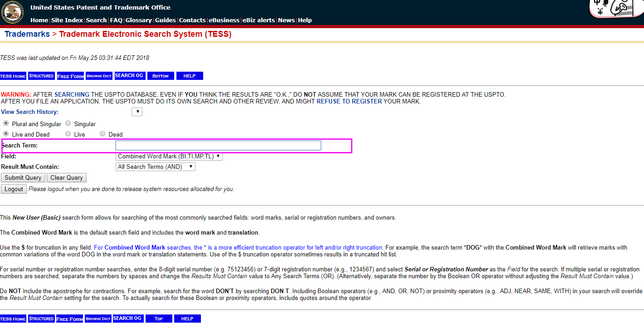Screen dimensions: 644x324
Task: Jump to Bottom of page button
Action: click(160, 76)
